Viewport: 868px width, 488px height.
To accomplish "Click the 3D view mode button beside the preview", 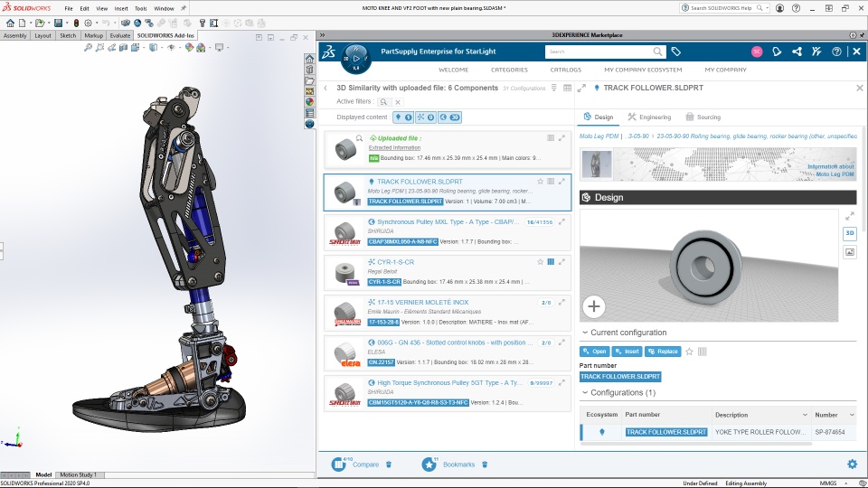I will click(850, 233).
